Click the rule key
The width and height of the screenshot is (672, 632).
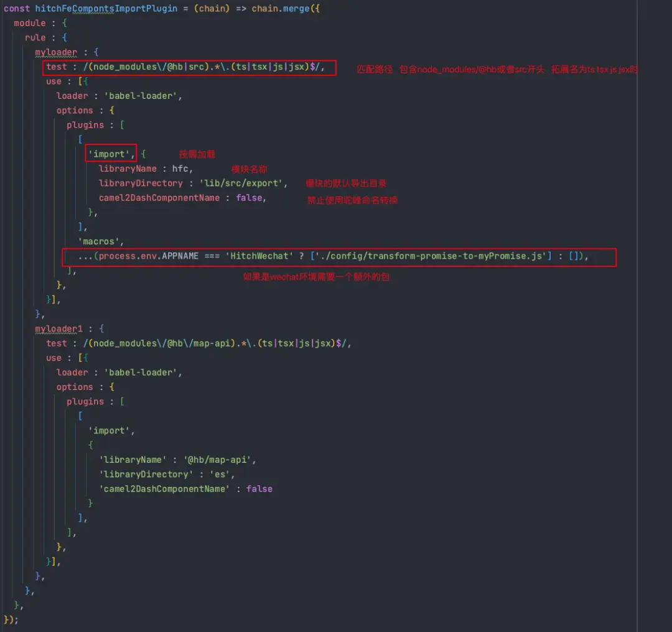35,37
